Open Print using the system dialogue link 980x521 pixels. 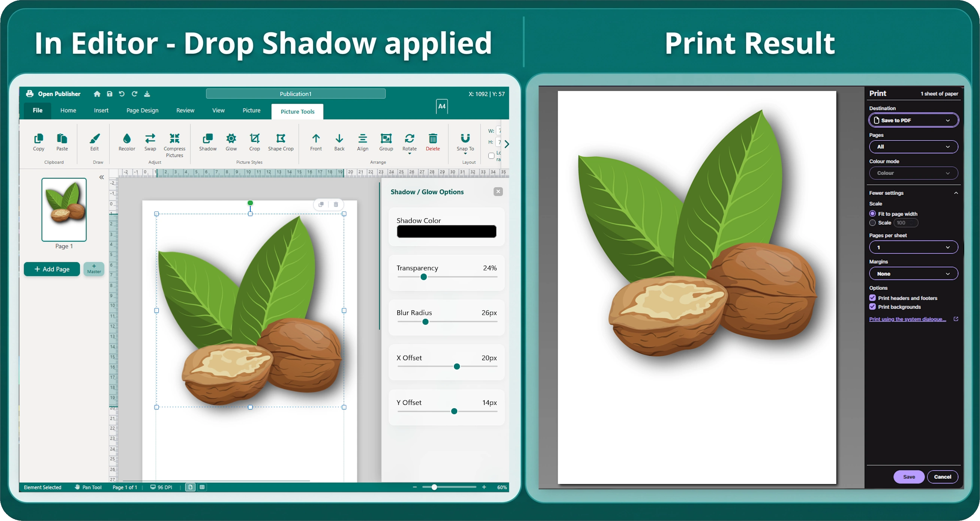[x=907, y=319]
